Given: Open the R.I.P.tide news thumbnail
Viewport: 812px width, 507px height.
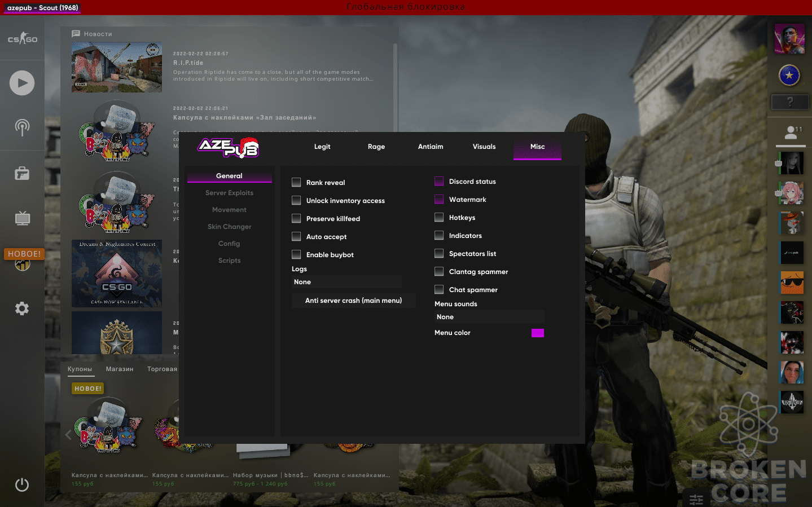Looking at the screenshot, I should coord(117,67).
